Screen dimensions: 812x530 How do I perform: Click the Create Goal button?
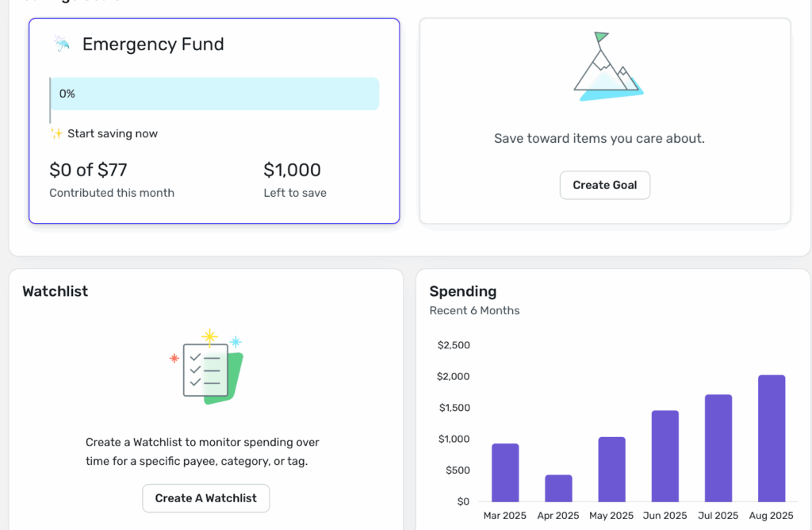(604, 185)
